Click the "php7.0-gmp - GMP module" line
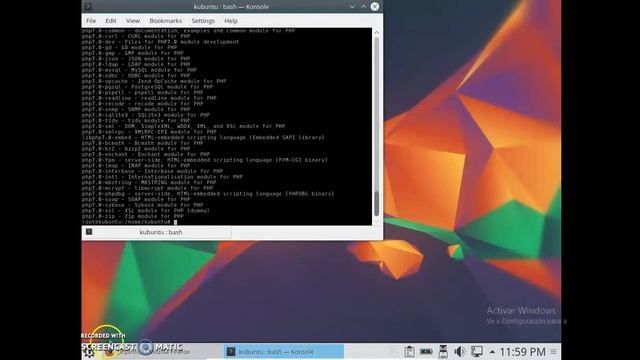This screenshot has width=640, height=360. coord(133,53)
